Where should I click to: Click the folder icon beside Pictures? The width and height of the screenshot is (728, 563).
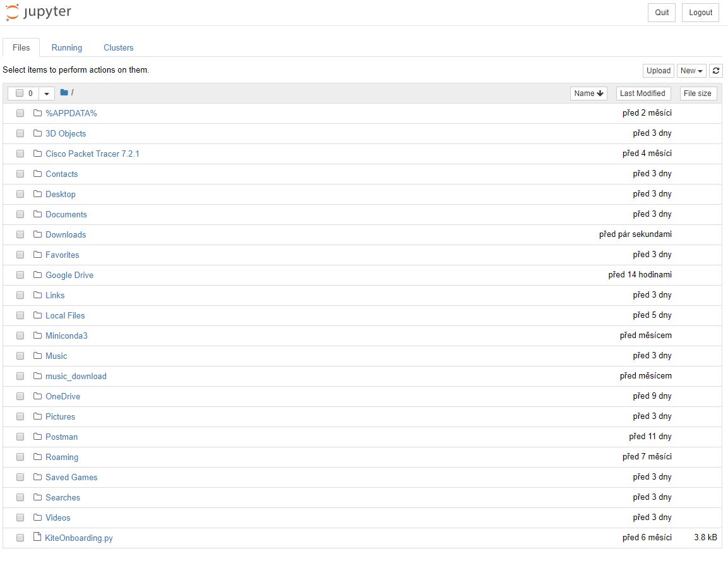click(x=38, y=416)
